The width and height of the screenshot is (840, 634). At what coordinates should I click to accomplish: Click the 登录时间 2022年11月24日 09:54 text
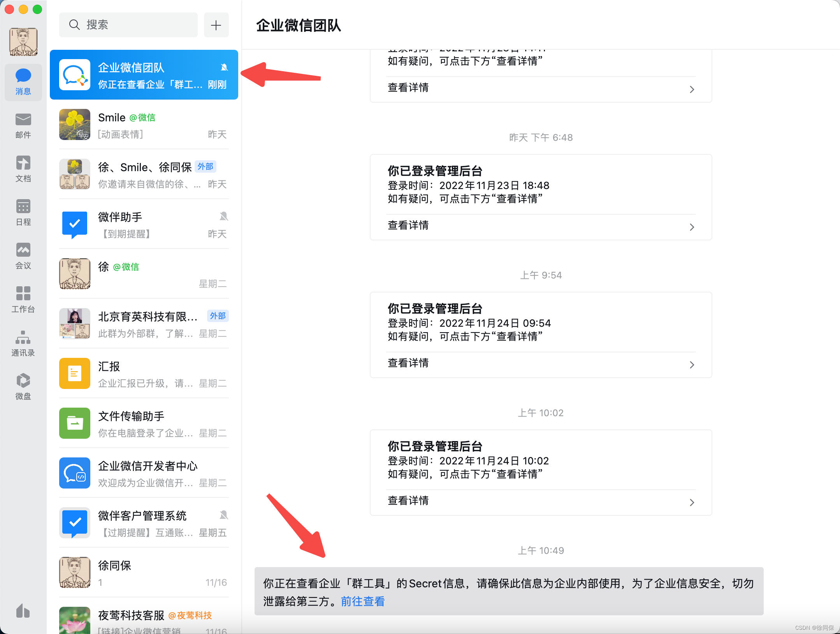click(469, 323)
